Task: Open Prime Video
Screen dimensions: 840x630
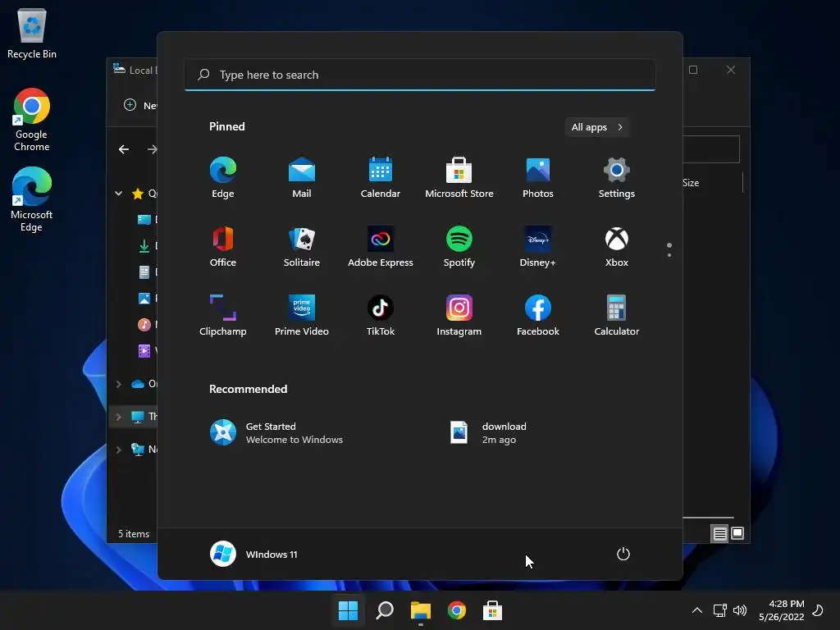Action: pos(302,316)
